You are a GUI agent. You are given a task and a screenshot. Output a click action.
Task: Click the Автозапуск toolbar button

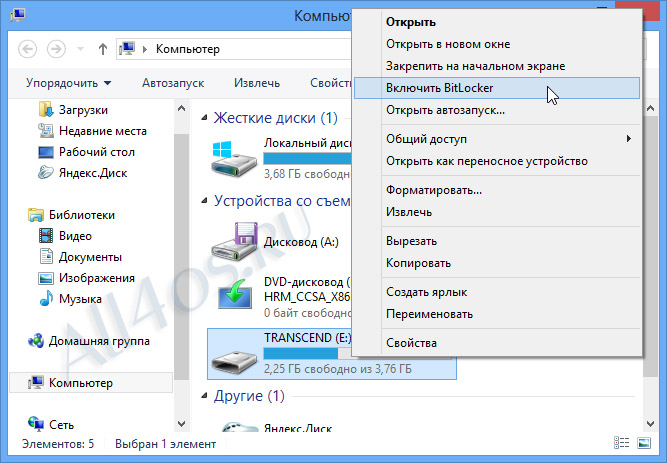point(173,83)
